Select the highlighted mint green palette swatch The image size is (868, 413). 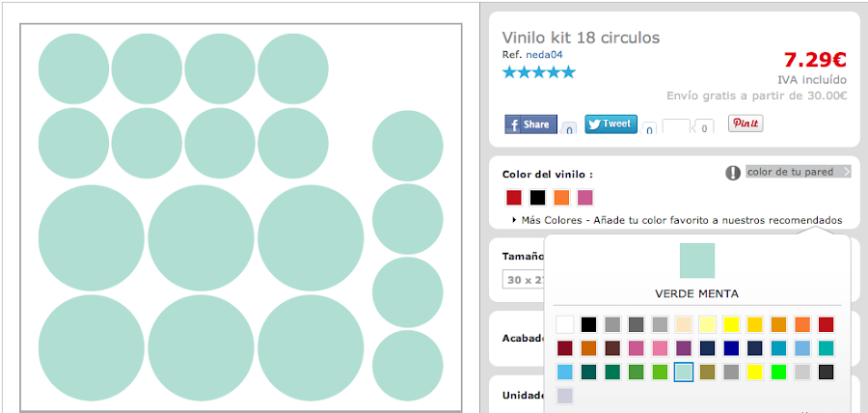[684, 372]
